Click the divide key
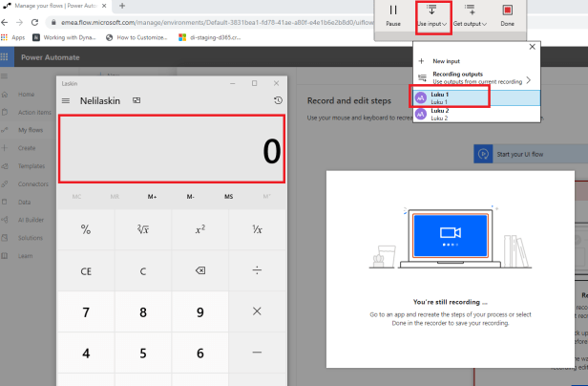 [x=258, y=270]
